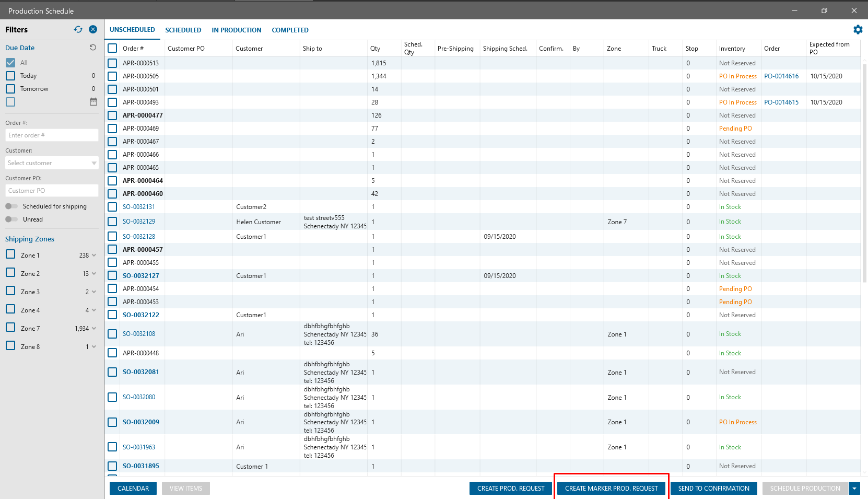This screenshot has width=868, height=499.
Task: Toggle Scheduled for shipping switch
Action: [x=11, y=206]
